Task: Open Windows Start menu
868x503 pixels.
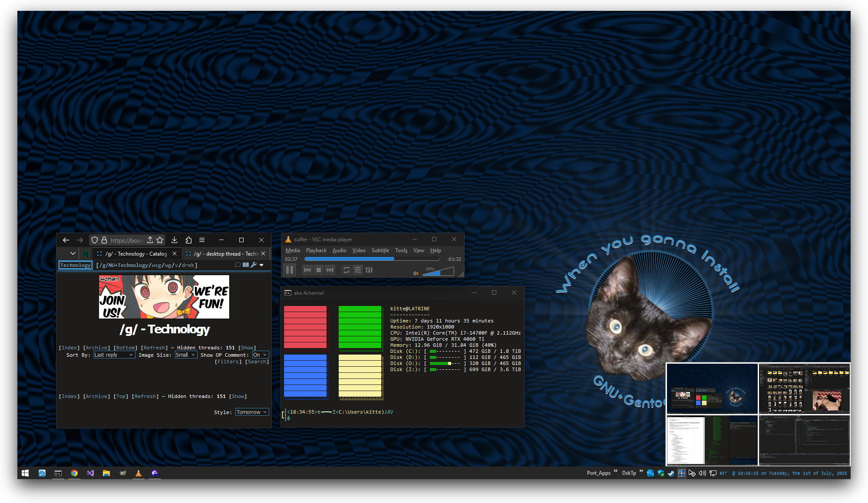Action: click(x=25, y=473)
